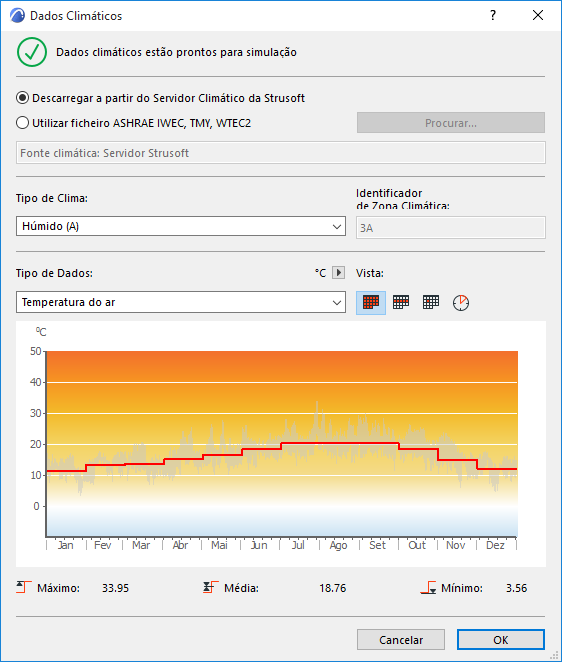Click the Tipo de Clima label
562x662 pixels.
[52, 198]
